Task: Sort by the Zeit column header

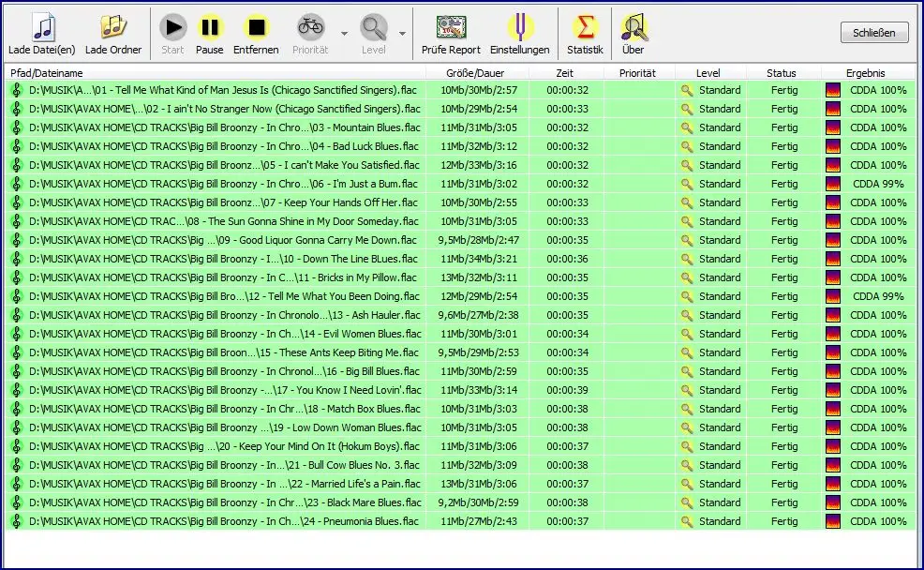Action: (x=566, y=73)
